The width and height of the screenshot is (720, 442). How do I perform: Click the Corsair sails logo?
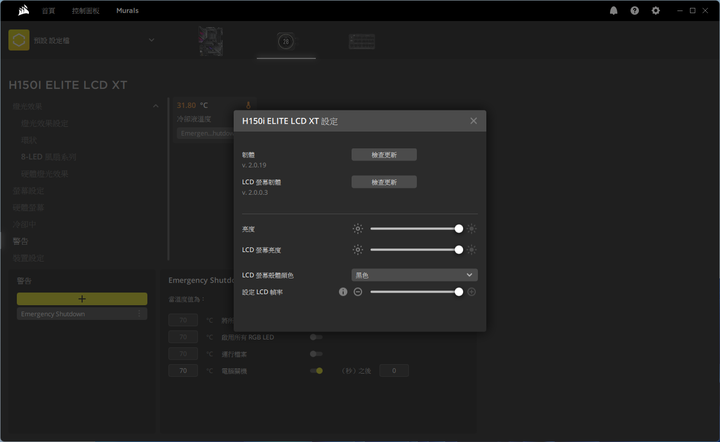(23, 10)
